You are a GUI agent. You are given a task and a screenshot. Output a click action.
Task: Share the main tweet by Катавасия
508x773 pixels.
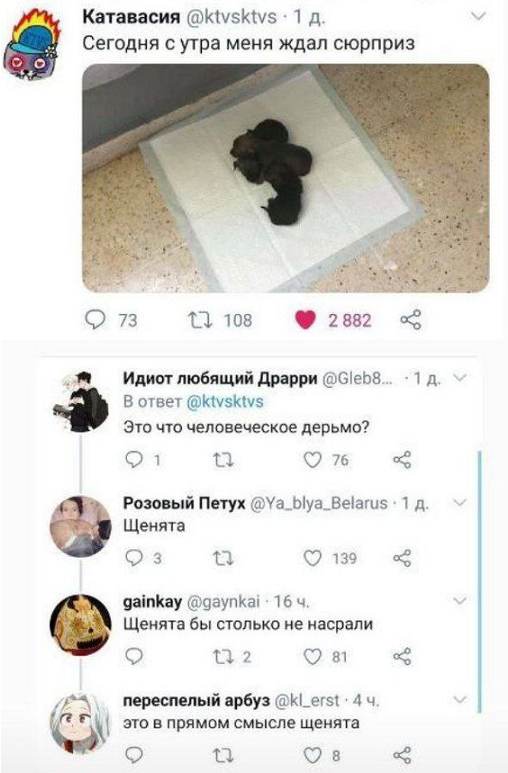tap(411, 320)
